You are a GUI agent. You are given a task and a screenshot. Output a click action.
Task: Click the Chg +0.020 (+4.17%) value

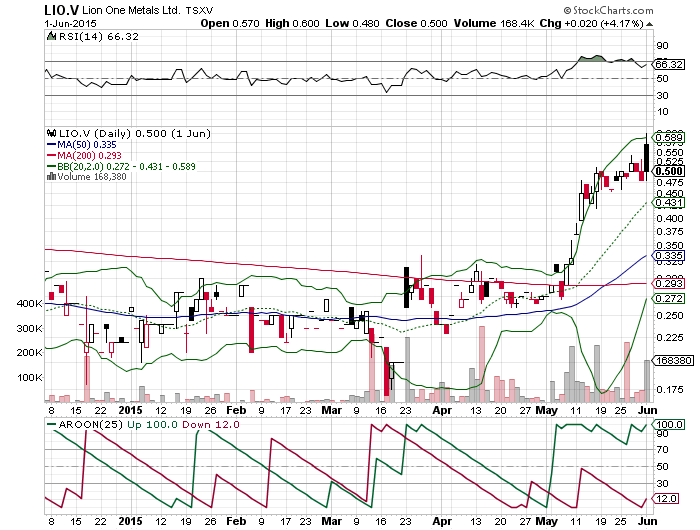pos(591,23)
